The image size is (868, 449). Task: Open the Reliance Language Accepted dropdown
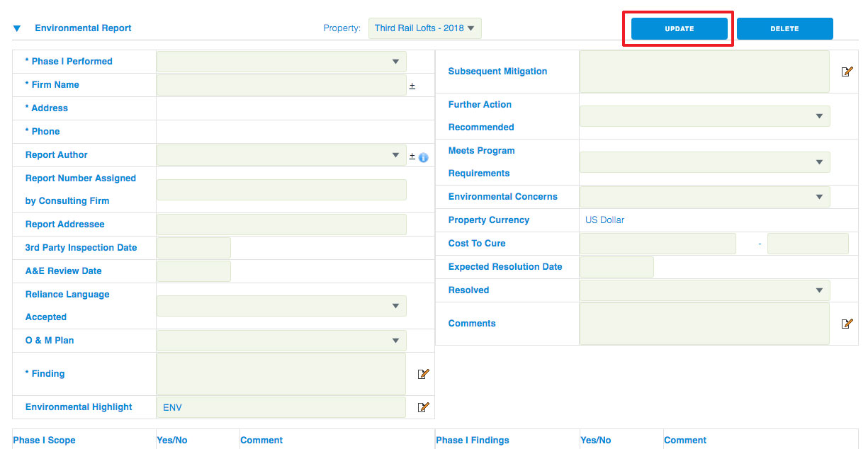coord(281,306)
